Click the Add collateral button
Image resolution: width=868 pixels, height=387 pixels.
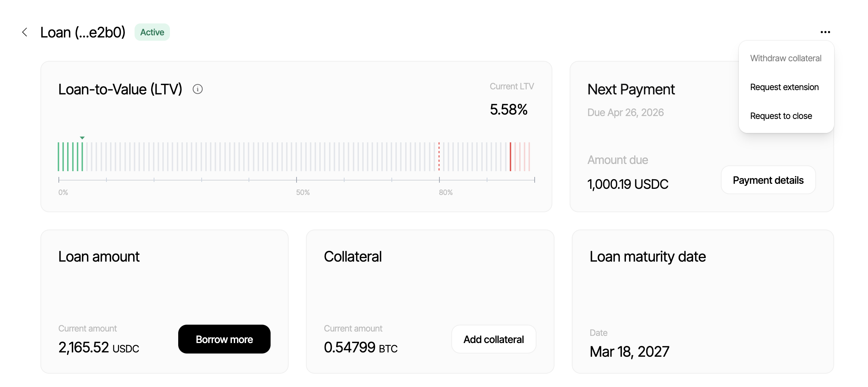point(494,339)
